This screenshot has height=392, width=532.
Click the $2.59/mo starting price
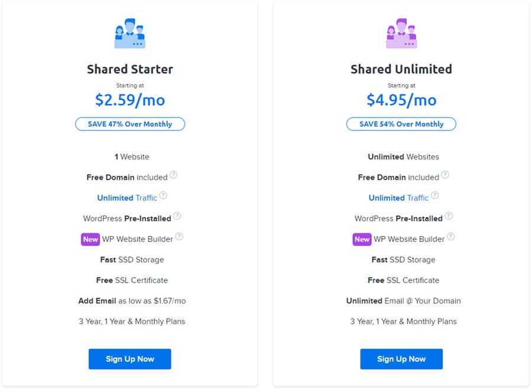coord(130,100)
